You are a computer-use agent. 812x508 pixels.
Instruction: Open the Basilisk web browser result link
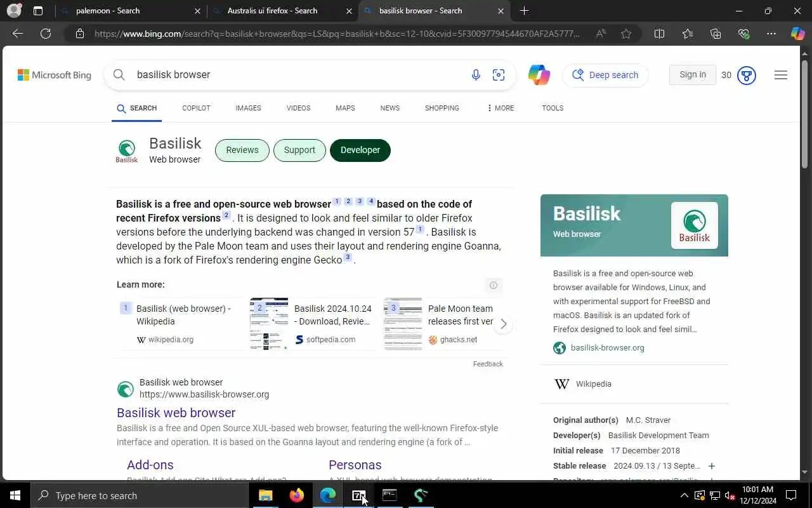pos(176,413)
